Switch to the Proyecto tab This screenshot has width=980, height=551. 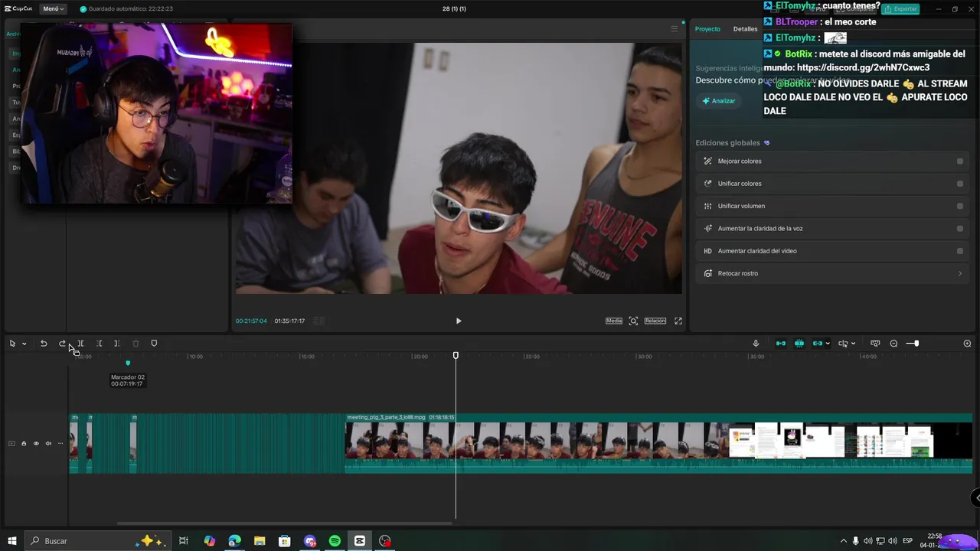pyautogui.click(x=707, y=29)
